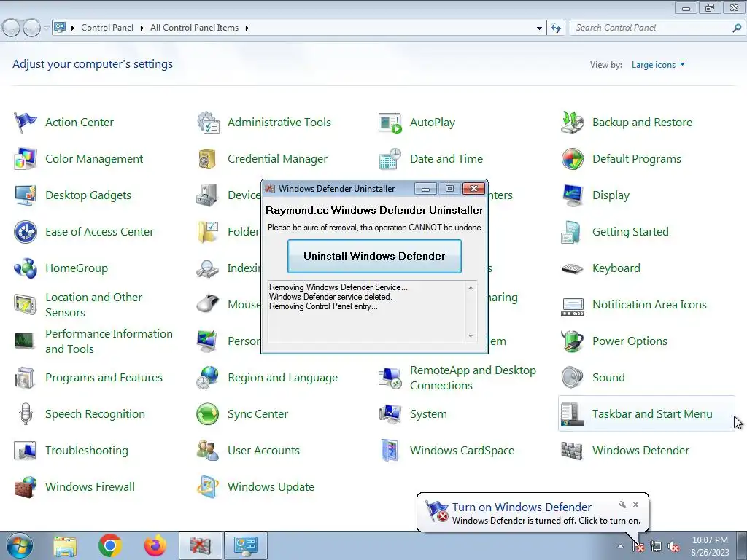
Task: Open RemoteApp and Desktop Connections link
Action: pos(473,378)
